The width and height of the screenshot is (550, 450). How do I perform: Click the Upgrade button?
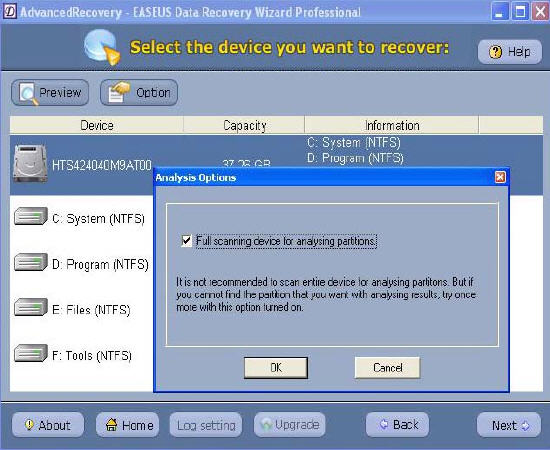(290, 425)
